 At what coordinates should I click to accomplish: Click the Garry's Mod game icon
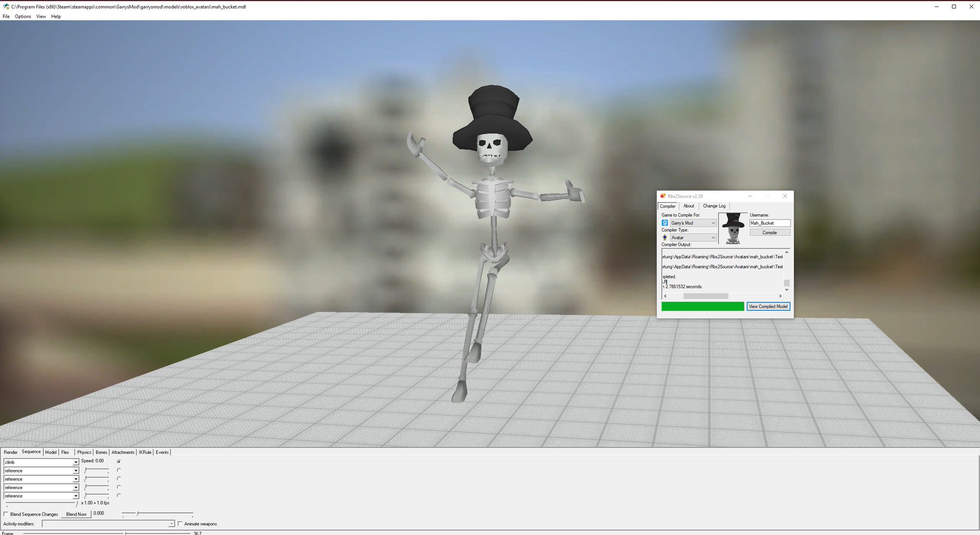pyautogui.click(x=665, y=223)
